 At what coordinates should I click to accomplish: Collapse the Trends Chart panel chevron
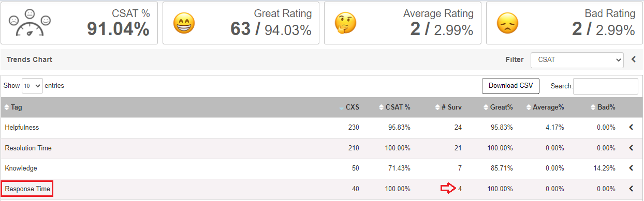tap(633, 59)
